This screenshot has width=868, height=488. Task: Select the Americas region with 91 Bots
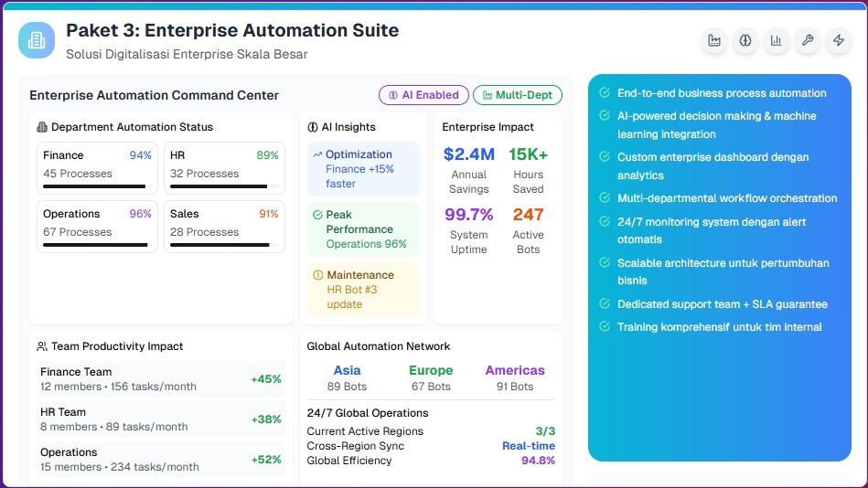point(515,377)
